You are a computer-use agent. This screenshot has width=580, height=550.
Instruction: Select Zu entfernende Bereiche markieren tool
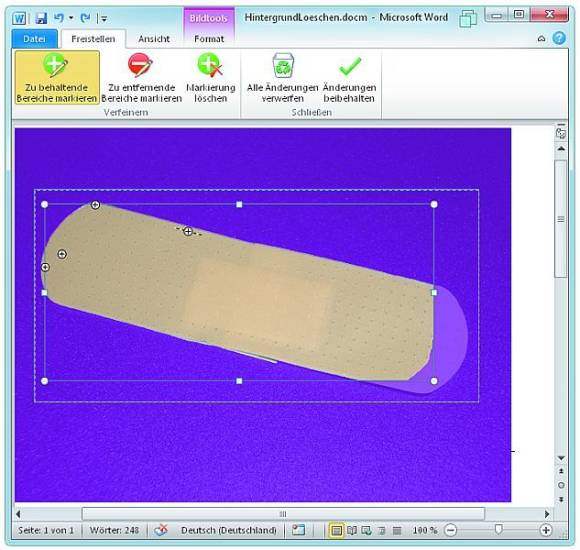(141, 78)
